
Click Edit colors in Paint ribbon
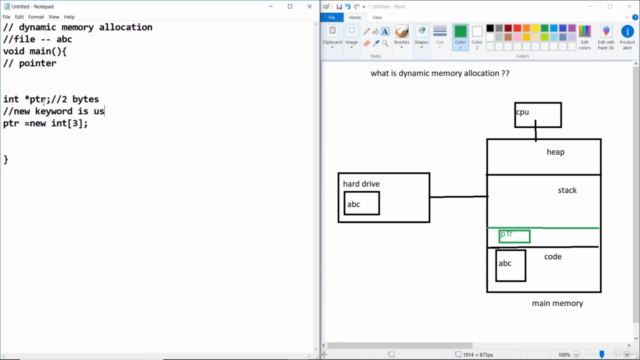point(584,38)
